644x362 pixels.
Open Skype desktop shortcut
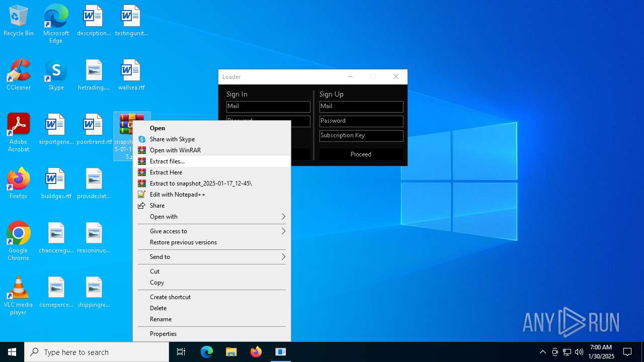(56, 75)
